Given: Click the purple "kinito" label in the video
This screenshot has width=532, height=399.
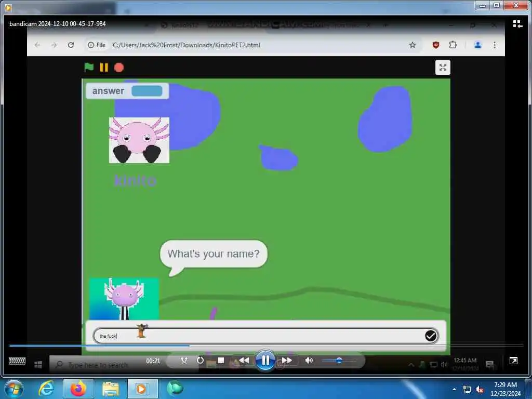Looking at the screenshot, I should click(x=135, y=180).
